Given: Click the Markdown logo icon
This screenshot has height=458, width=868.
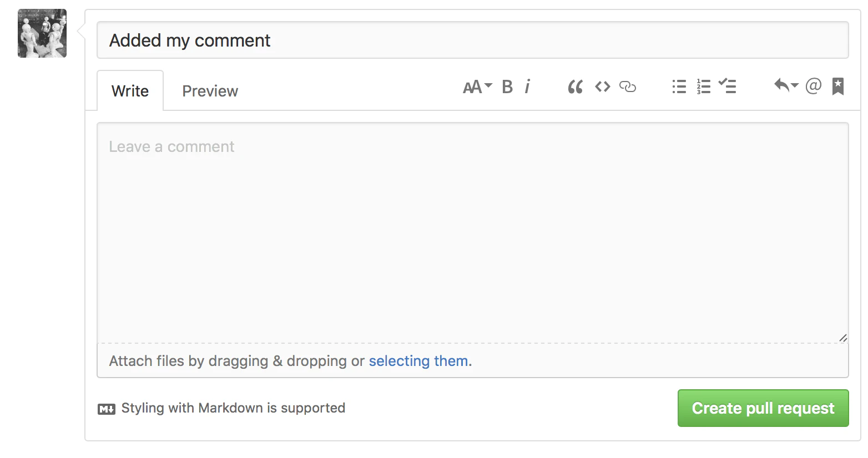Looking at the screenshot, I should [107, 409].
